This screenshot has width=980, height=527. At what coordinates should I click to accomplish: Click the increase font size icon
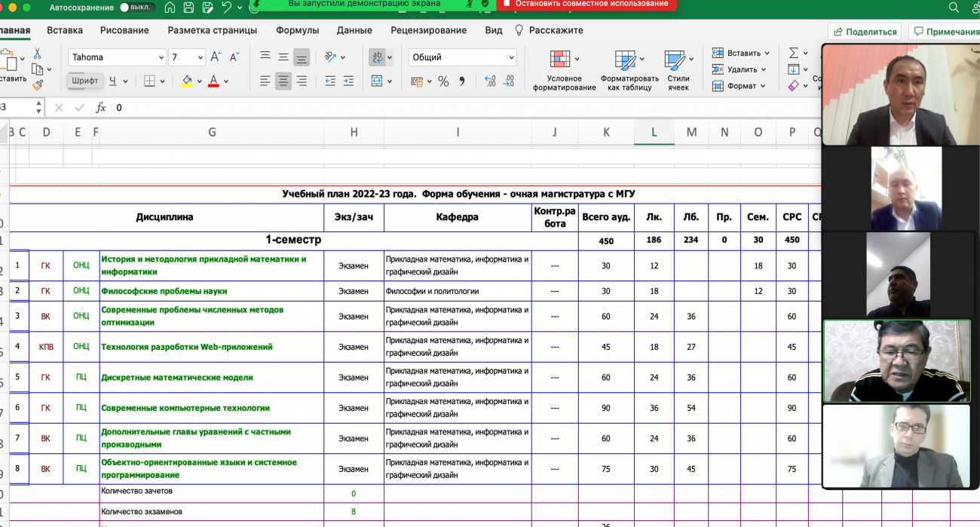[216, 57]
